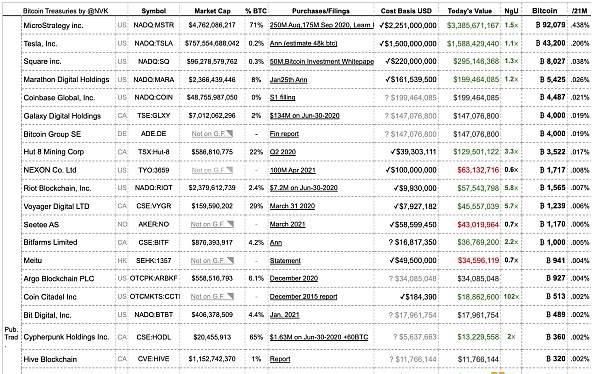Image resolution: width=600 pixels, height=374 pixels.
Task: Click Bitcoin Group SE's Fin report link
Action: click(x=284, y=134)
